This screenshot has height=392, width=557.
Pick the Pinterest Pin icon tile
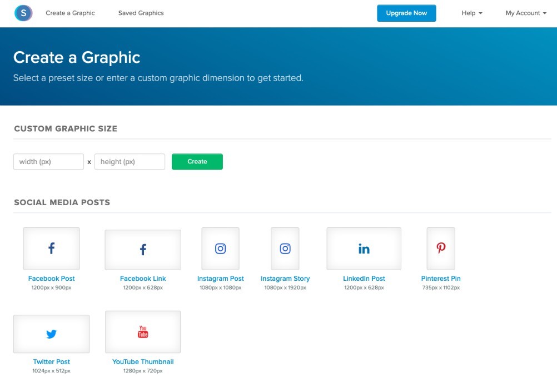[441, 249]
